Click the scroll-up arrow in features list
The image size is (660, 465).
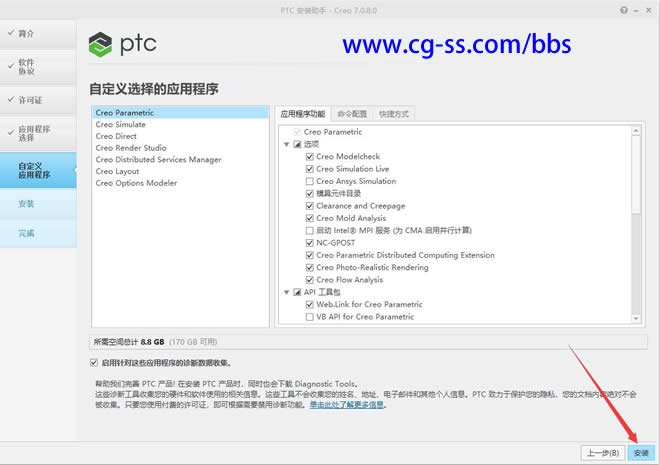pyautogui.click(x=636, y=131)
